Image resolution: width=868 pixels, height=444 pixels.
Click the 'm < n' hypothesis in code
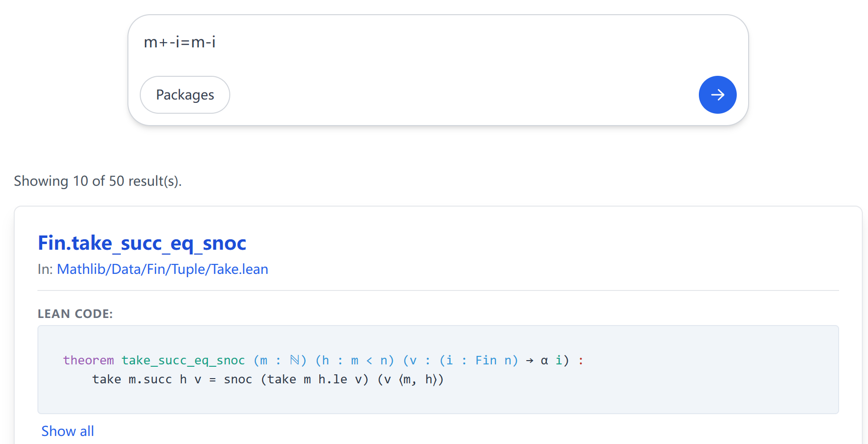pyautogui.click(x=369, y=361)
